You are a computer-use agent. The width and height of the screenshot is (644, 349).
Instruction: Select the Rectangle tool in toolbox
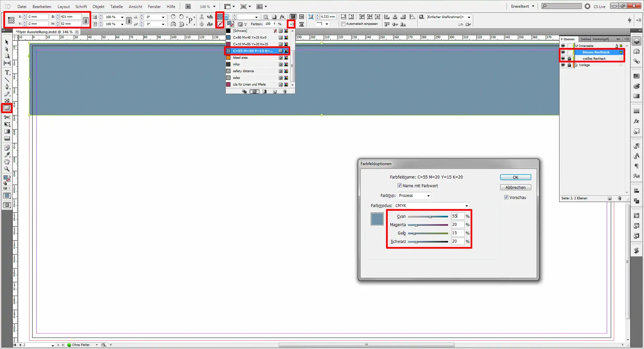tap(7, 108)
